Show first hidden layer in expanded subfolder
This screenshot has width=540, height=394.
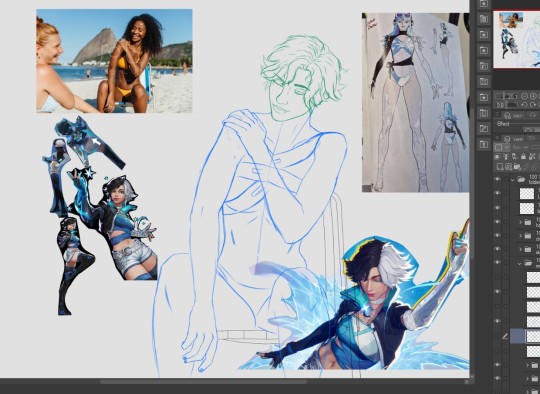pos(497,277)
